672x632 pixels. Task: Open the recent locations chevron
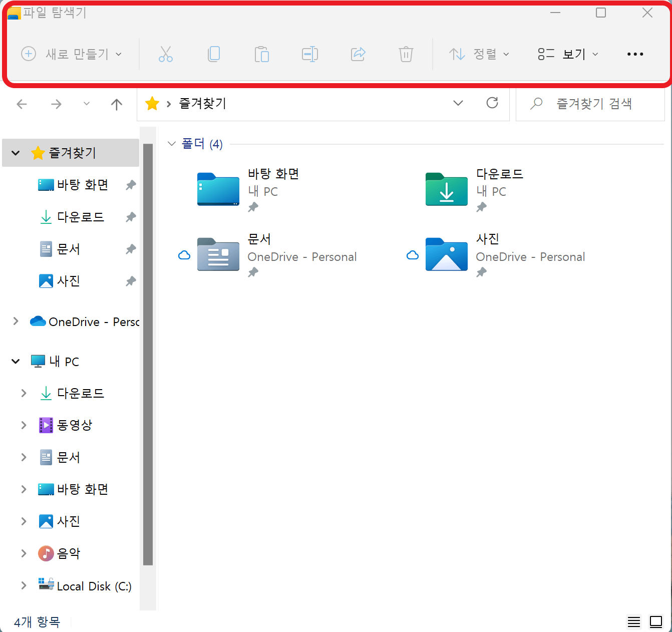coord(87,104)
